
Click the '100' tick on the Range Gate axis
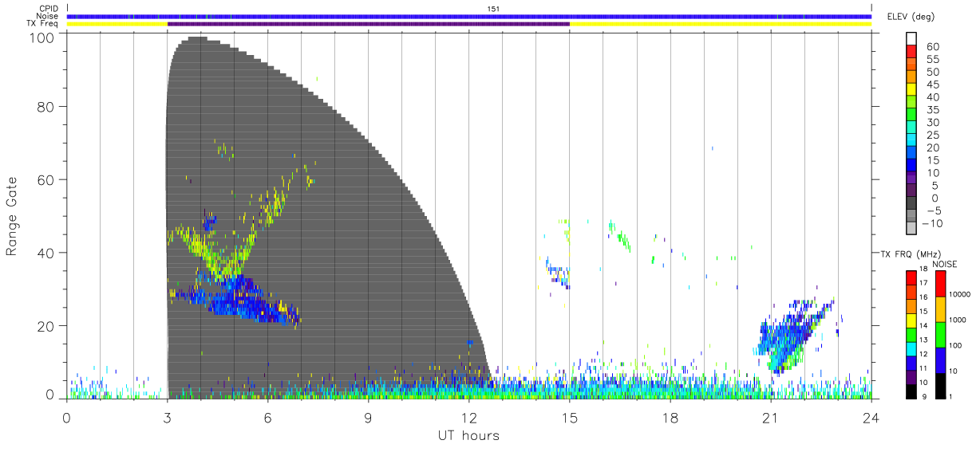40,37
